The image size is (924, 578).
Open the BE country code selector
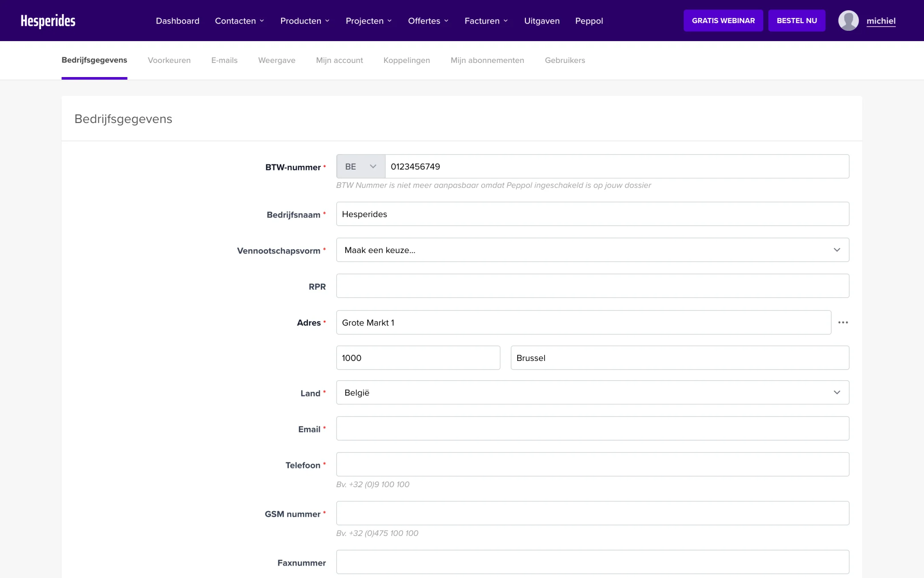361,167
